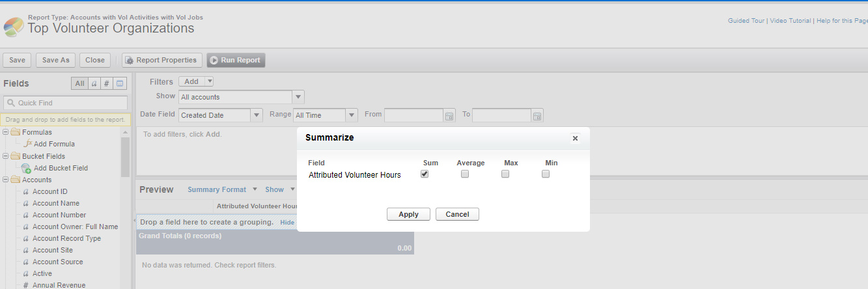Image resolution: width=868 pixels, height=289 pixels.
Task: Collapse the Accounts tree node
Action: tap(6, 180)
